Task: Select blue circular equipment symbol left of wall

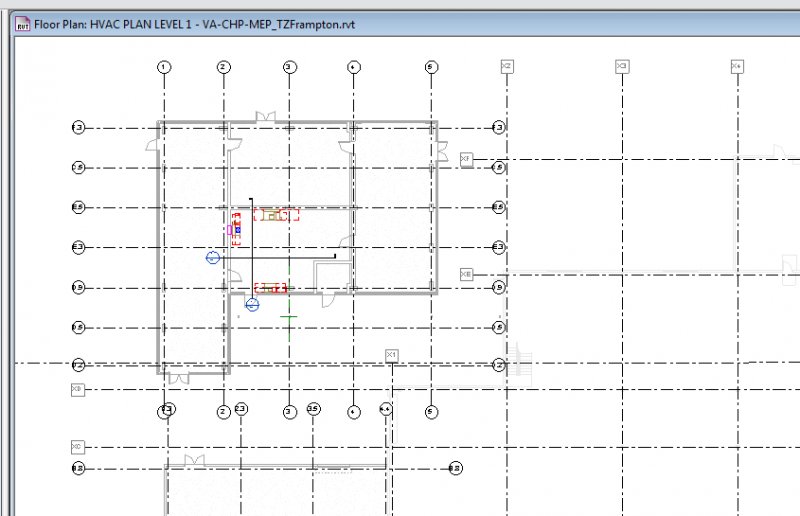Action: click(x=213, y=258)
